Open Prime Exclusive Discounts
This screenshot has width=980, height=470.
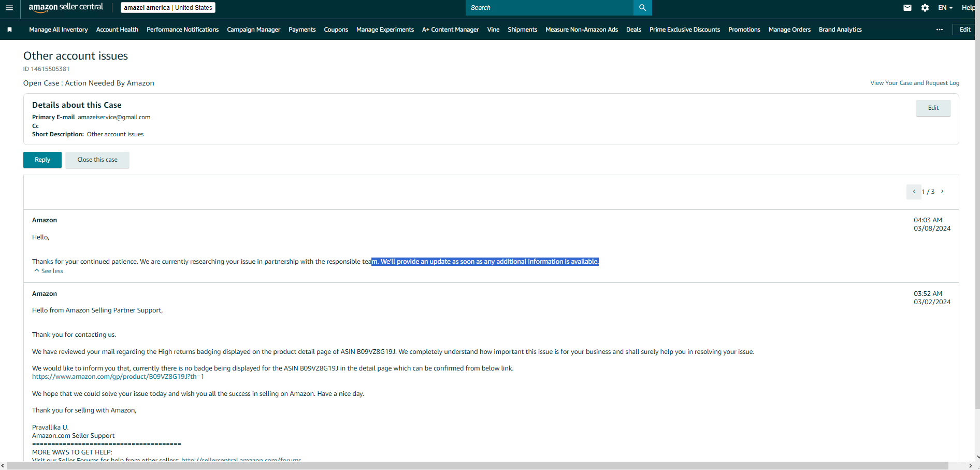coord(684,30)
